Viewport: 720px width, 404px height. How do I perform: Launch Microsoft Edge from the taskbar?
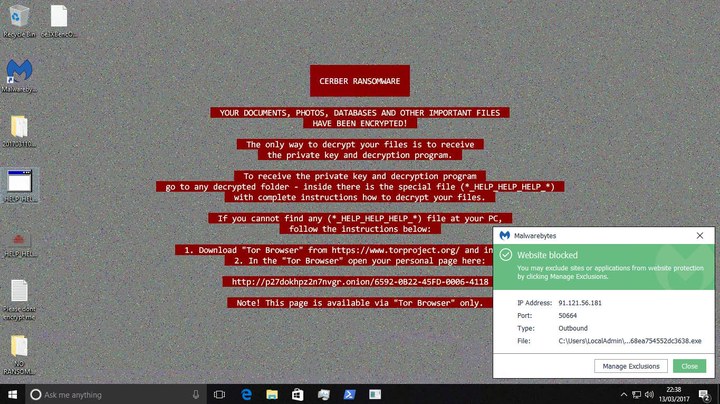tap(246, 394)
